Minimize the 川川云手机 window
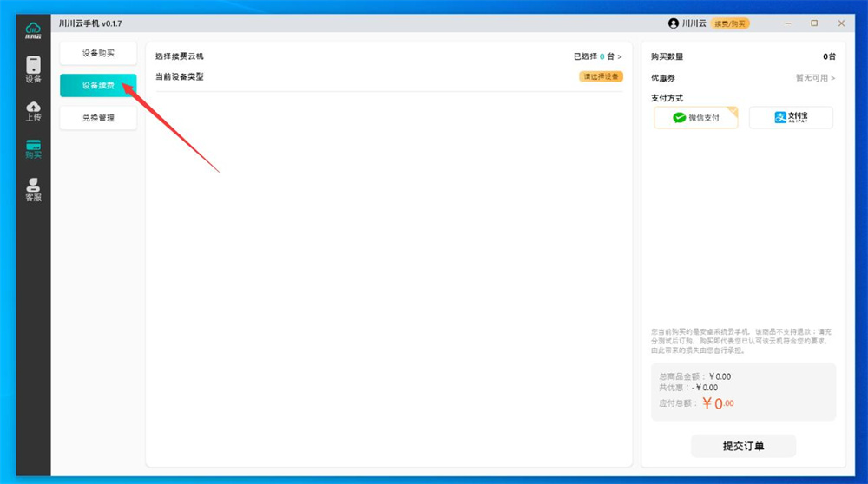 tap(788, 23)
